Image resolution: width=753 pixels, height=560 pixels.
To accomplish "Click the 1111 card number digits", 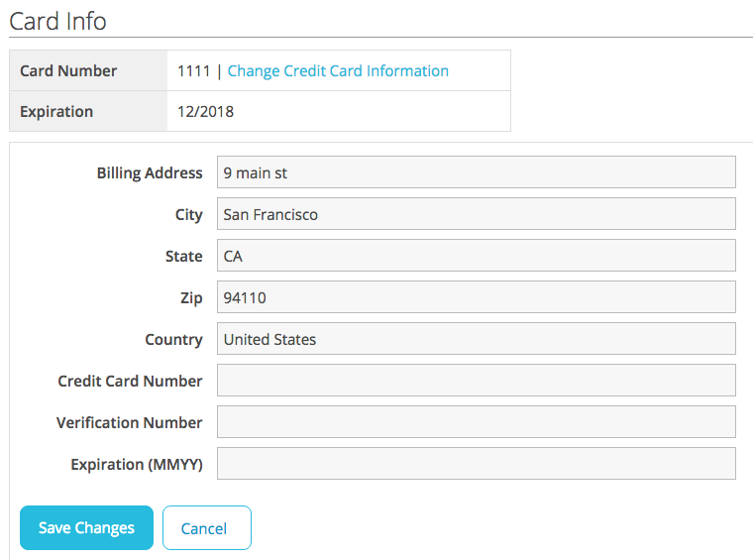I will click(x=192, y=71).
